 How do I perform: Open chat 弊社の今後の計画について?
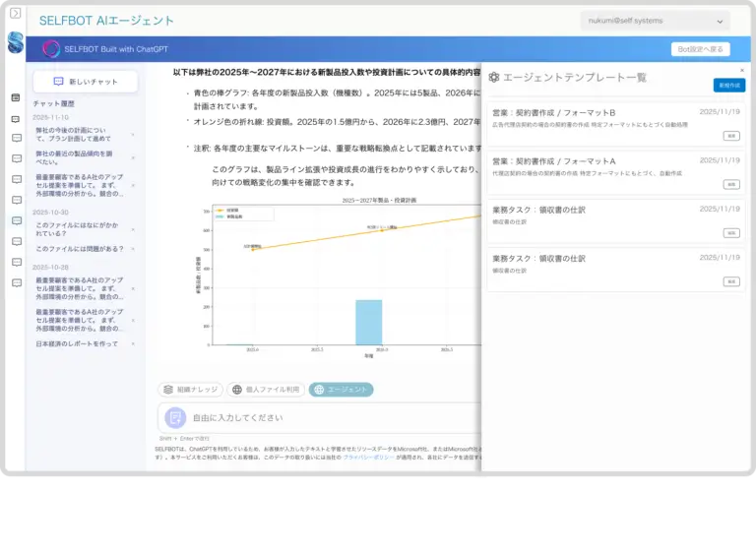tap(73, 135)
